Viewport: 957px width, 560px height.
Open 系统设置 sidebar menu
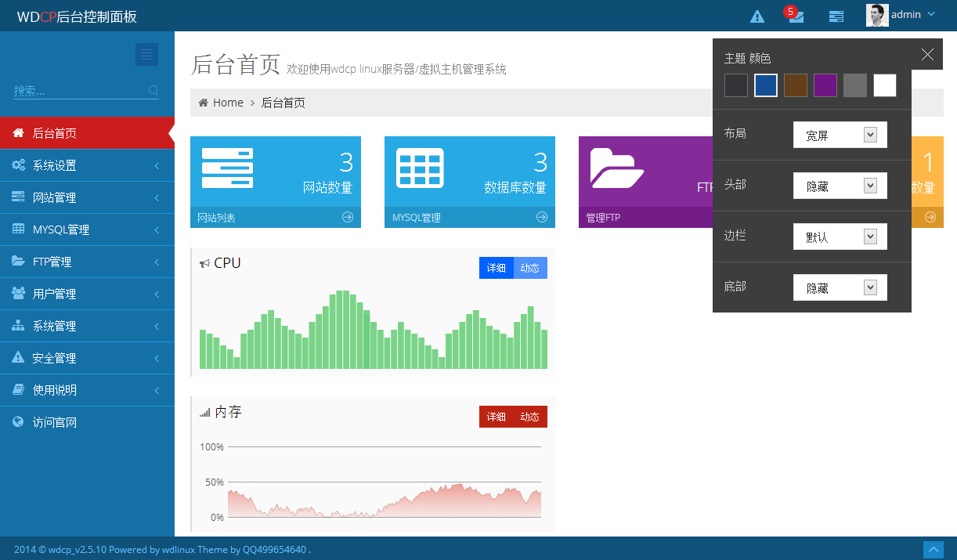coord(87,165)
